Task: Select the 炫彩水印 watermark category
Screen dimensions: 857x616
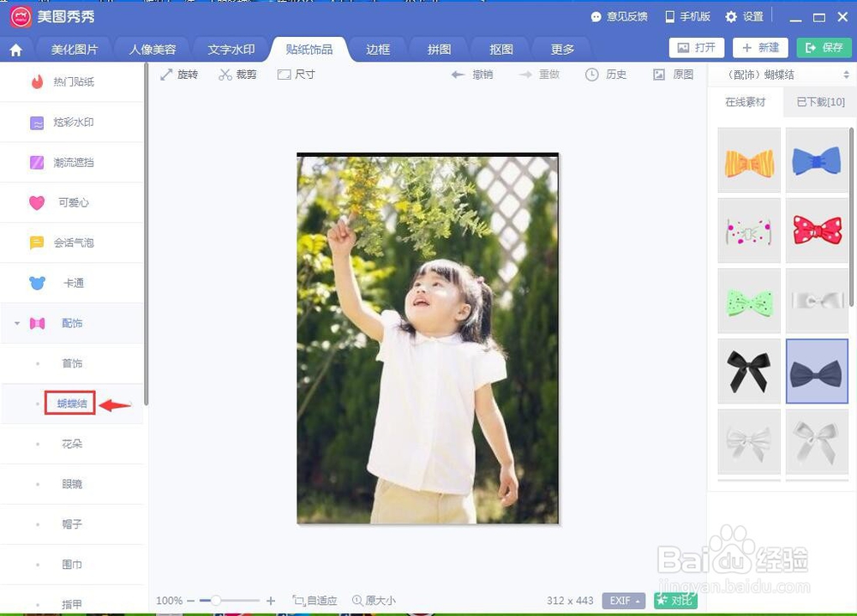Action: 73,123
